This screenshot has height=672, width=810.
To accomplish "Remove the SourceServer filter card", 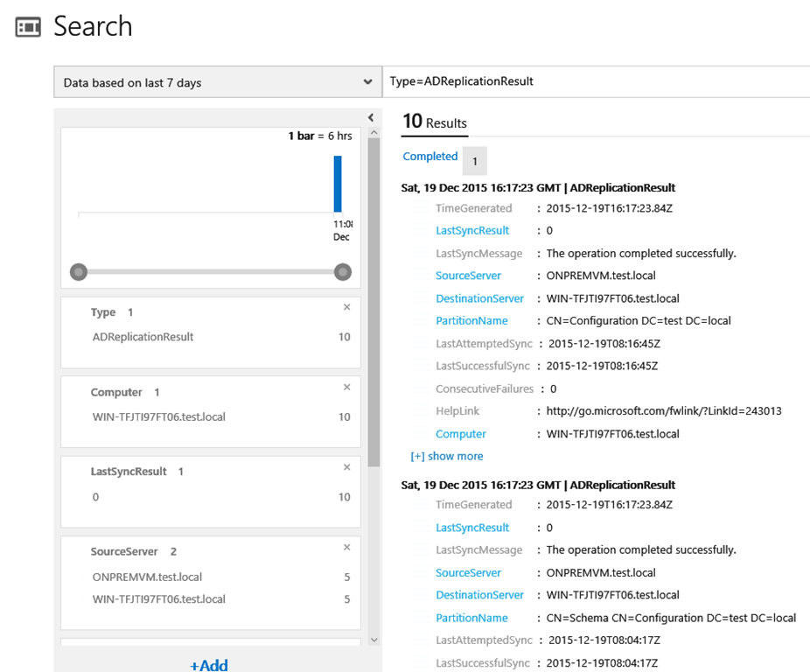I will click(346, 547).
